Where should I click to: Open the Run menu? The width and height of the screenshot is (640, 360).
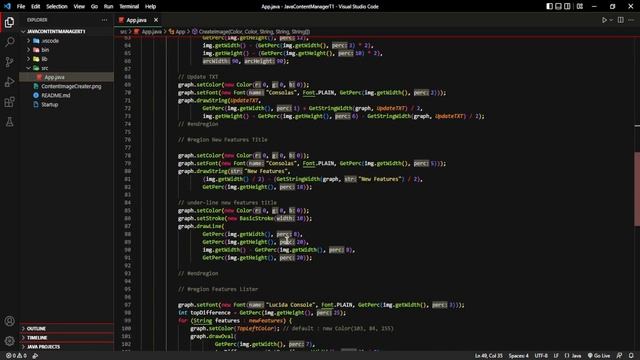click(x=108, y=7)
